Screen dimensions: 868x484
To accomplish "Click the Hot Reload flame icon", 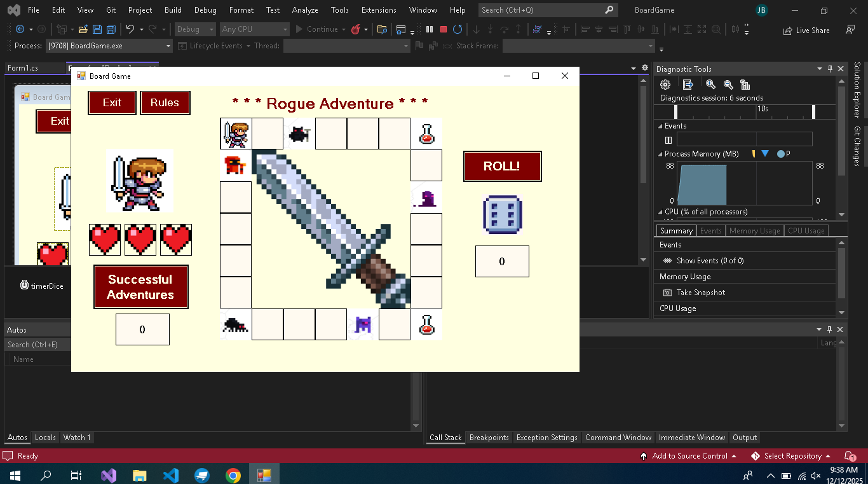I will [356, 29].
